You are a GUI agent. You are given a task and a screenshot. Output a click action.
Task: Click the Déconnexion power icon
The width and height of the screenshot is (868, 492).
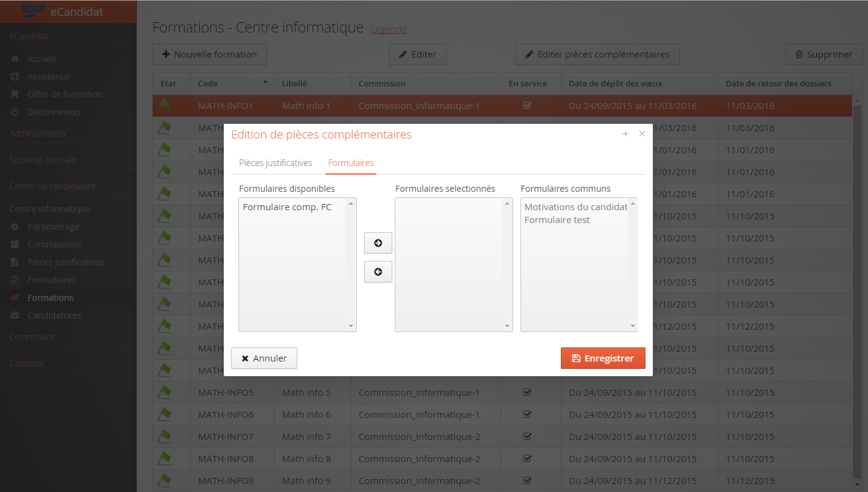coord(15,112)
